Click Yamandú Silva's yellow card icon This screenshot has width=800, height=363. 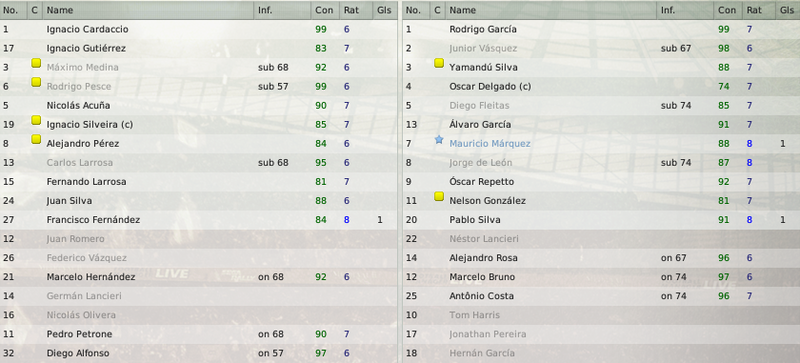pos(439,63)
